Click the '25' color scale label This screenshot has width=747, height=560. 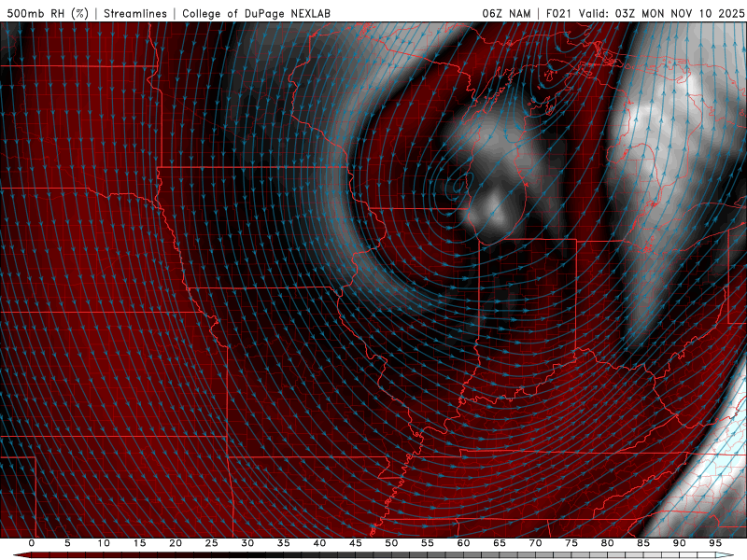point(212,543)
